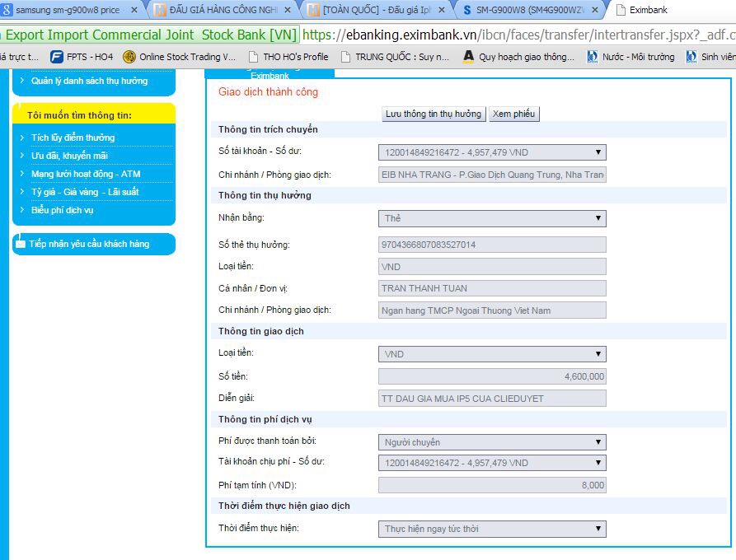This screenshot has width=736, height=560.
Task: Click the Diễn giải text field
Action: 492,399
